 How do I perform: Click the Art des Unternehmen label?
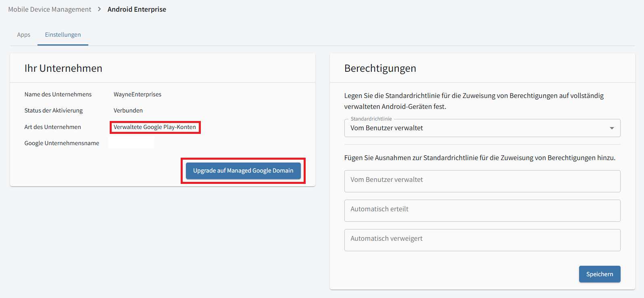pos(53,127)
